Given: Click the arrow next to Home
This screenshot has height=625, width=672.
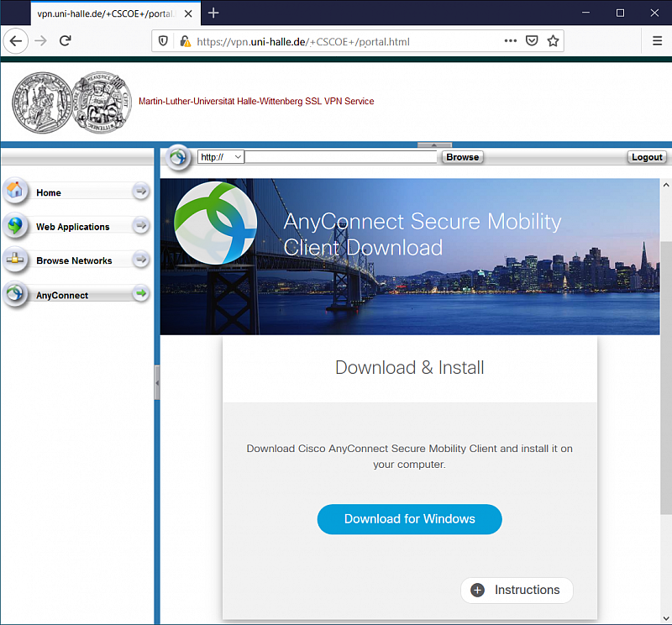Looking at the screenshot, I should [x=141, y=192].
